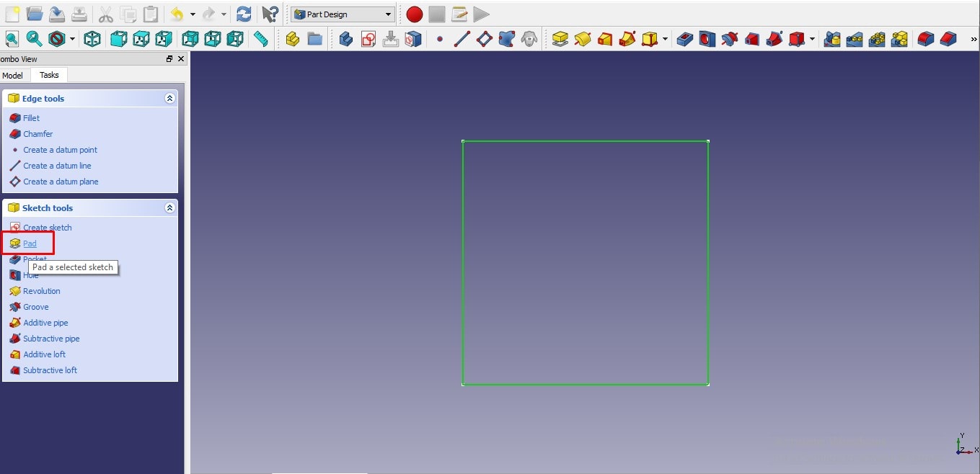Fit all content on screen
980x474 pixels.
point(12,39)
